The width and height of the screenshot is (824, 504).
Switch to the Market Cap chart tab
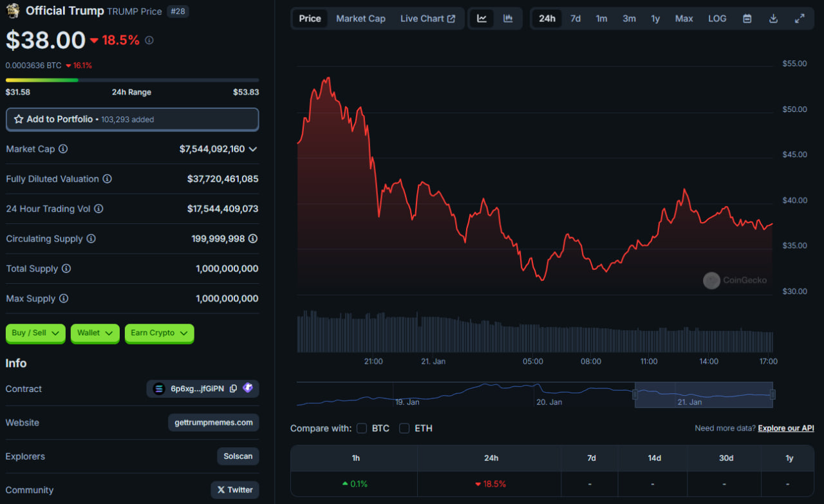tap(360, 19)
